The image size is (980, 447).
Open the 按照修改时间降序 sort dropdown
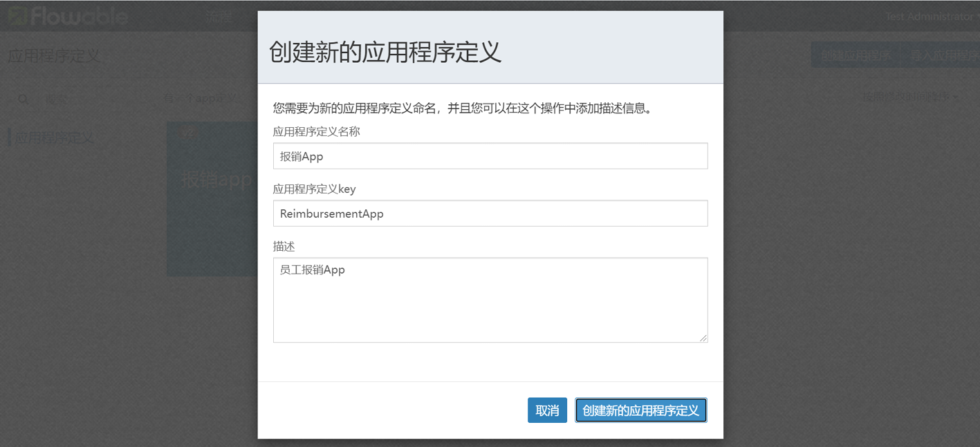tap(909, 97)
